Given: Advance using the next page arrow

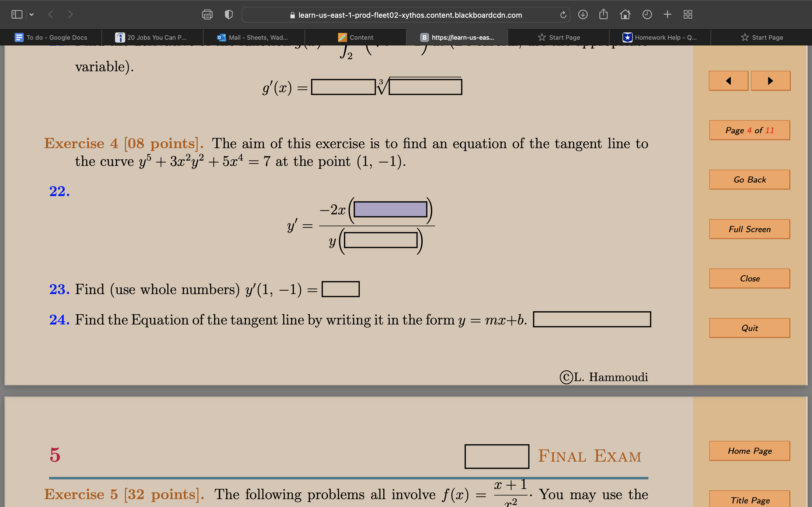Looking at the screenshot, I should tap(770, 81).
